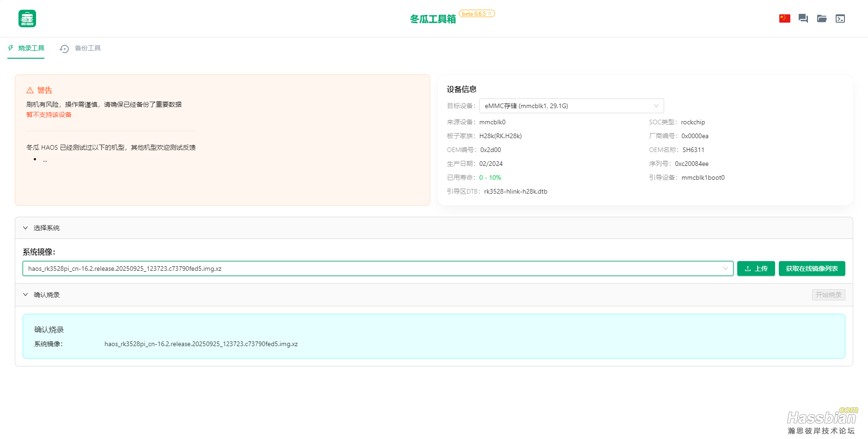Image resolution: width=868 pixels, height=439 pixels.
Task: Click the 获取在线镜像列表 button
Action: click(x=812, y=268)
